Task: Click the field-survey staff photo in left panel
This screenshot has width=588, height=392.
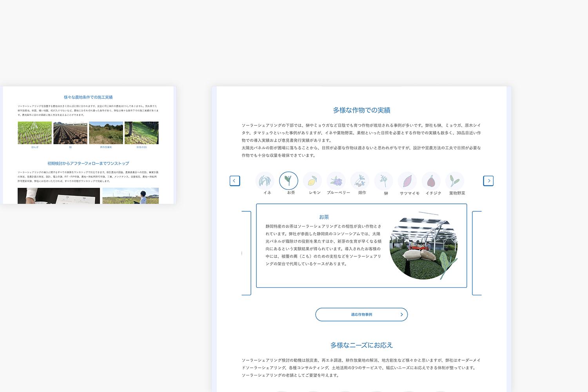Action: click(131, 196)
